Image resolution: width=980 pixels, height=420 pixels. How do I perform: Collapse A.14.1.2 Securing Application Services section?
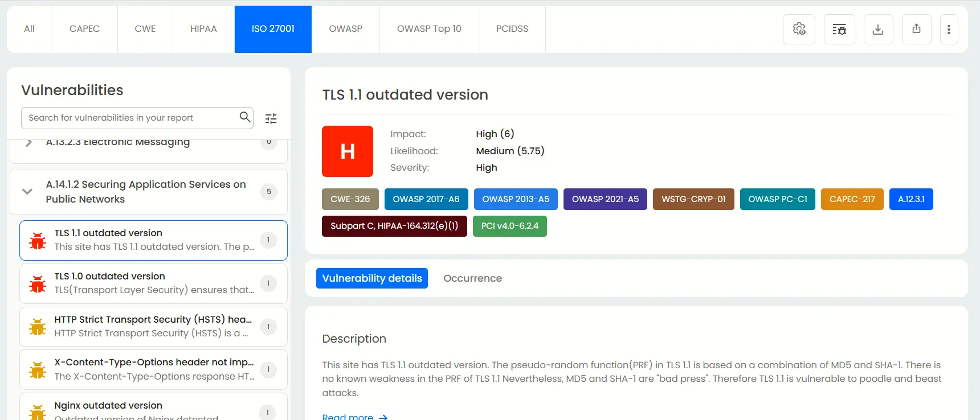point(27,192)
